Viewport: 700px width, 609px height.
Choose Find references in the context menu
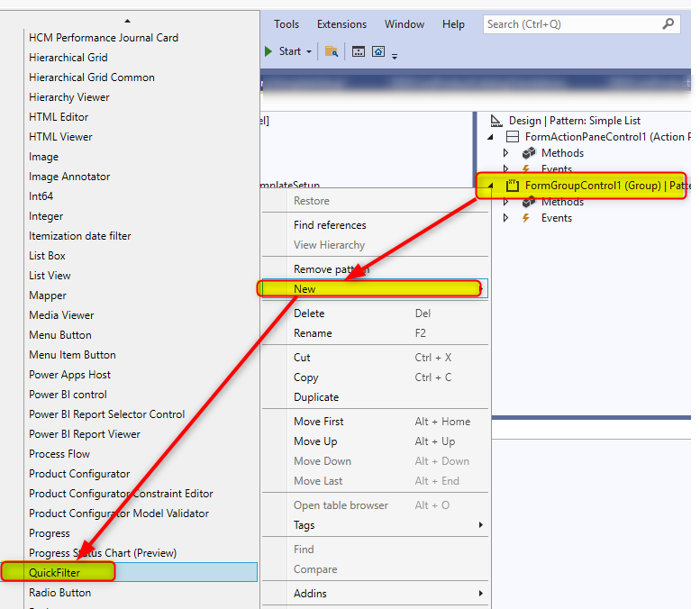pos(375,225)
